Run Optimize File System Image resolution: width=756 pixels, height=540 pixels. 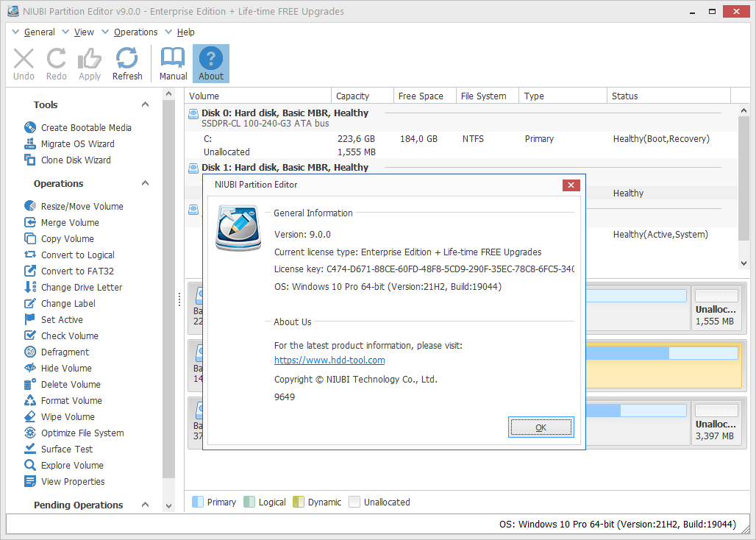pos(74,433)
